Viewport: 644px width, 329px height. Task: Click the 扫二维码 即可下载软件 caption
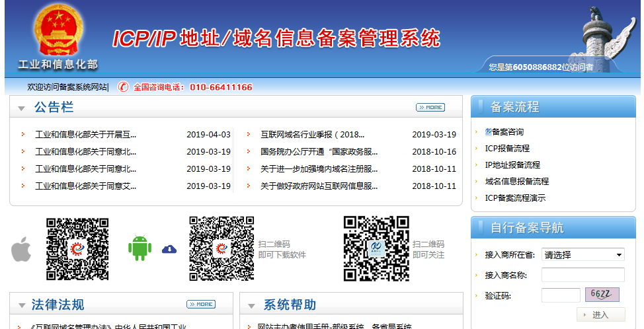[x=282, y=250]
